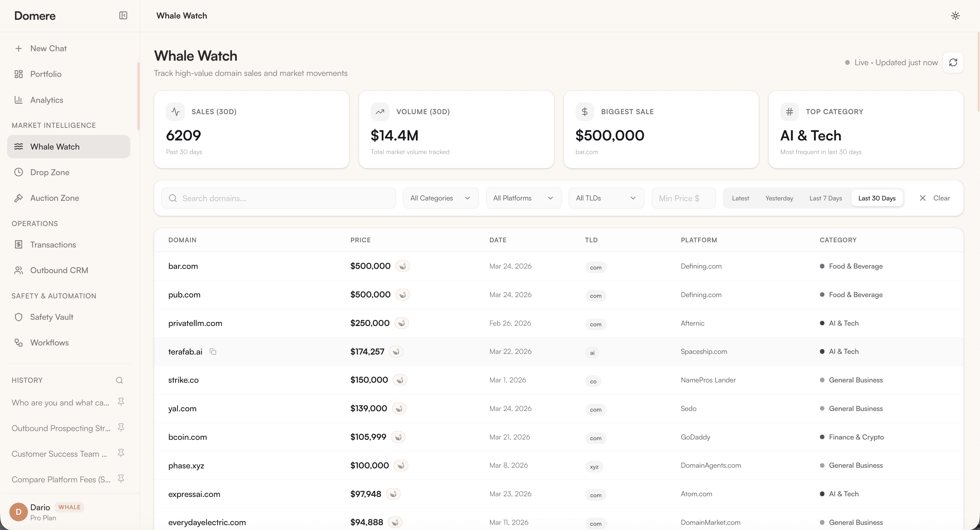Pin the 'Who are you' history chat
980x530 pixels.
coord(121,402)
